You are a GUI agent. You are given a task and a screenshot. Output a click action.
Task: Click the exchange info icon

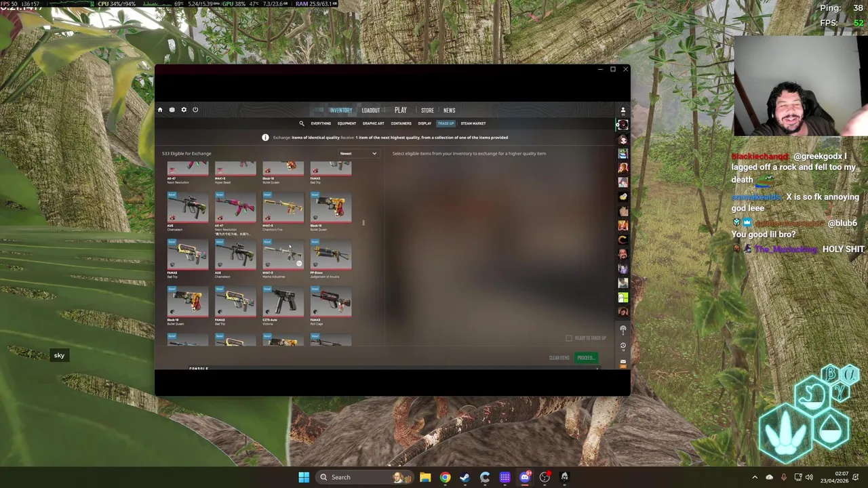(265, 138)
